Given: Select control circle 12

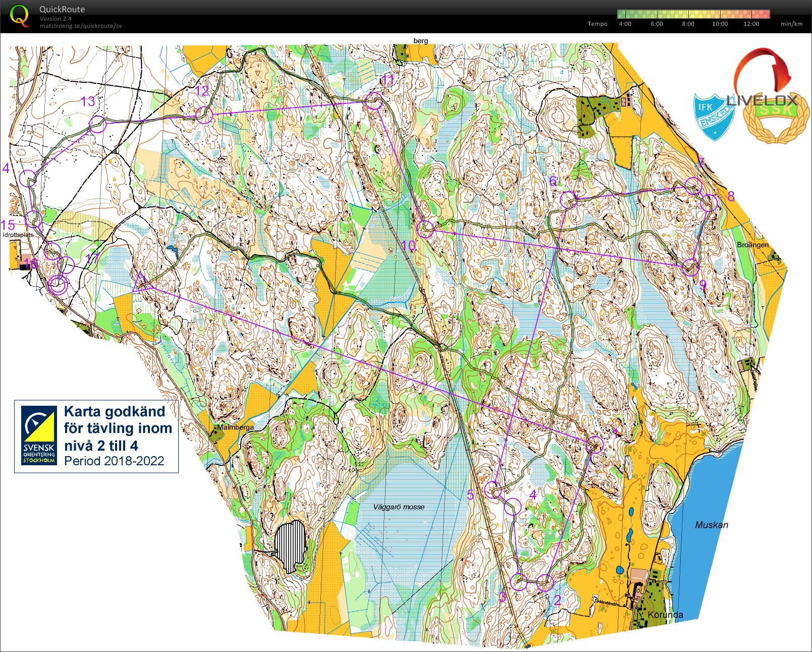Looking at the screenshot, I should click(204, 115).
